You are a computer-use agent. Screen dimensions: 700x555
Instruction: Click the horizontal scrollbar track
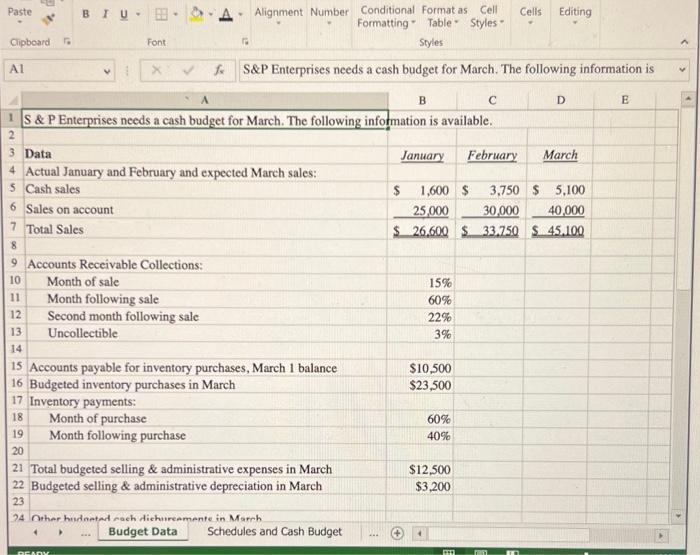(x=623, y=534)
